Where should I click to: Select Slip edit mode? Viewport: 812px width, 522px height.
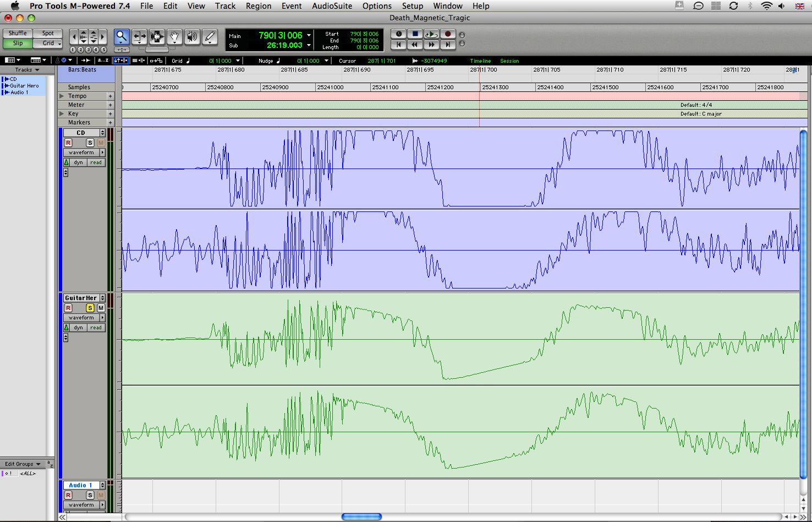(18, 43)
